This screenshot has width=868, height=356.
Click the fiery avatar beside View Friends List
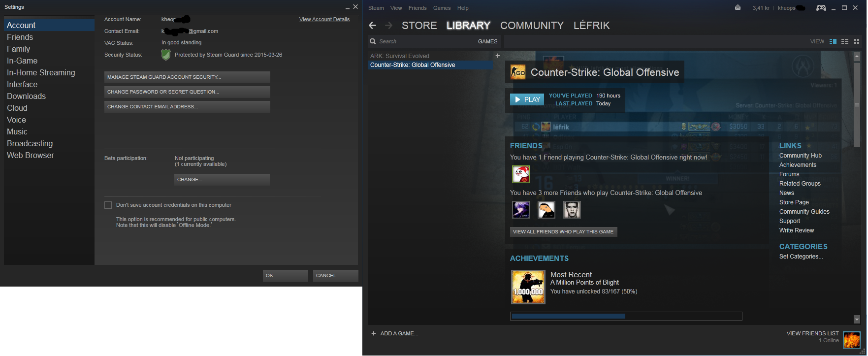[852, 340]
